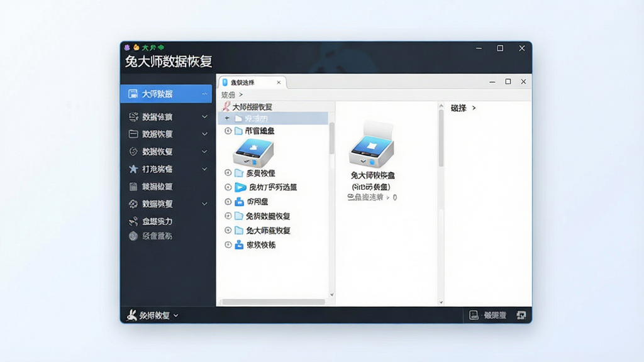Click the sidebar icon between the clipboard and wrench icons
Viewport: 644px width, 362px height.
pyautogui.click(x=133, y=204)
